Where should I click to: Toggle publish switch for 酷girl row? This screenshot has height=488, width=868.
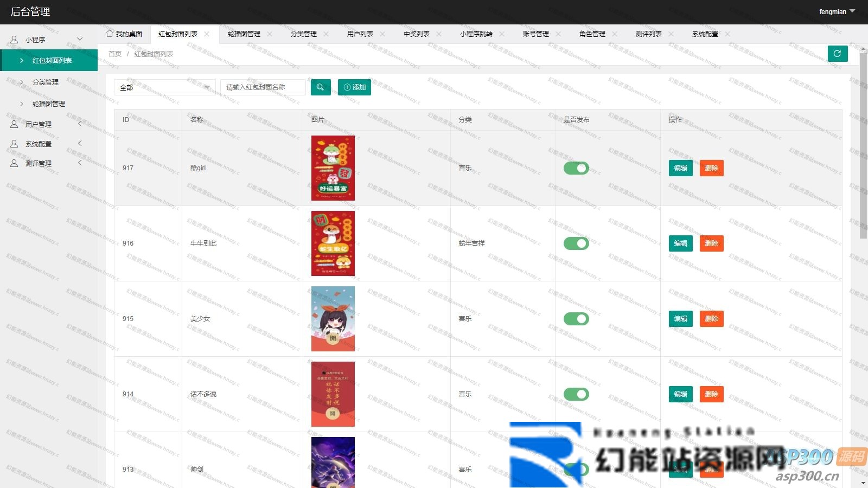click(x=576, y=168)
